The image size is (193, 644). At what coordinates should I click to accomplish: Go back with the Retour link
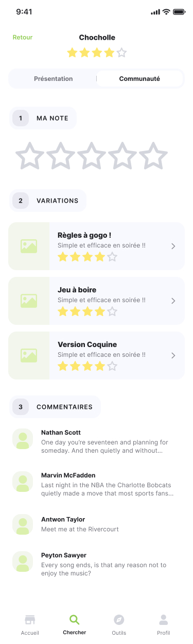coord(23,37)
